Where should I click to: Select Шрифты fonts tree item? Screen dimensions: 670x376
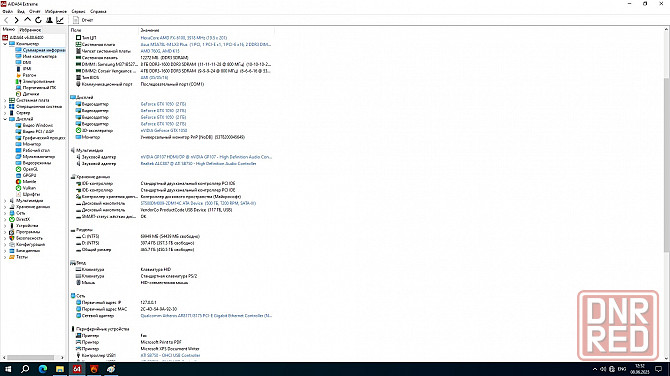tap(28, 194)
